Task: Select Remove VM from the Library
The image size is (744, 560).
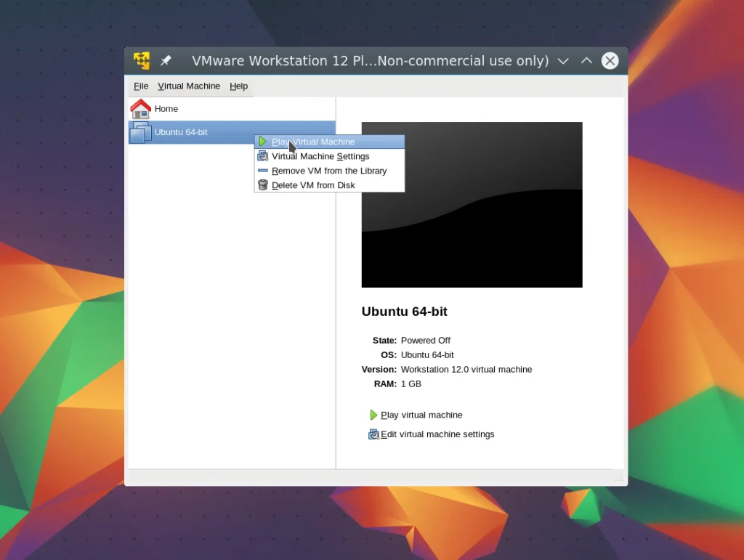Action: click(x=330, y=171)
